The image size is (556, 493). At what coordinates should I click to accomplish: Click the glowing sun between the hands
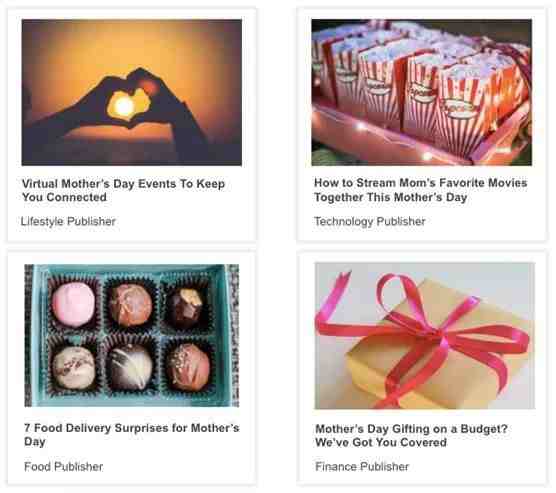(x=125, y=105)
